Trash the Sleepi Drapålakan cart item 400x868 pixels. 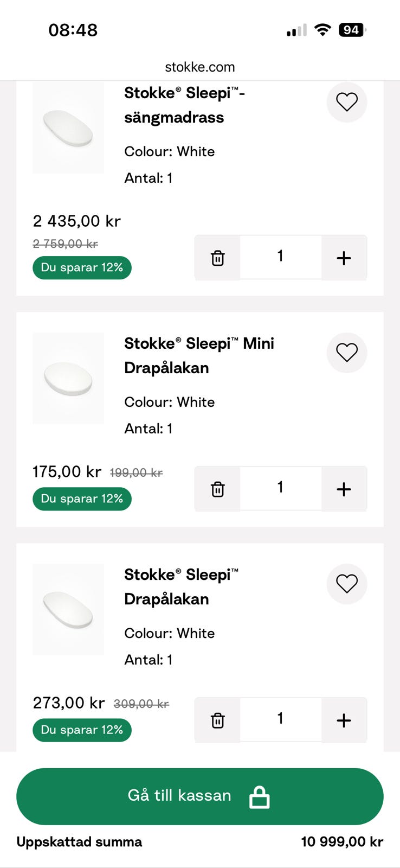click(217, 720)
